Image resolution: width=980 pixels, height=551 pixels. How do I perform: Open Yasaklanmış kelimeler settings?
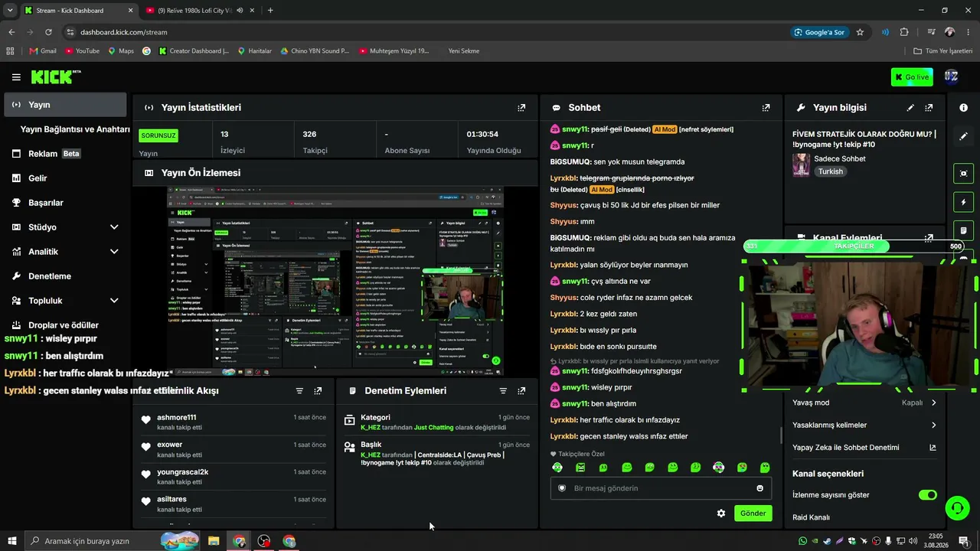click(x=864, y=425)
